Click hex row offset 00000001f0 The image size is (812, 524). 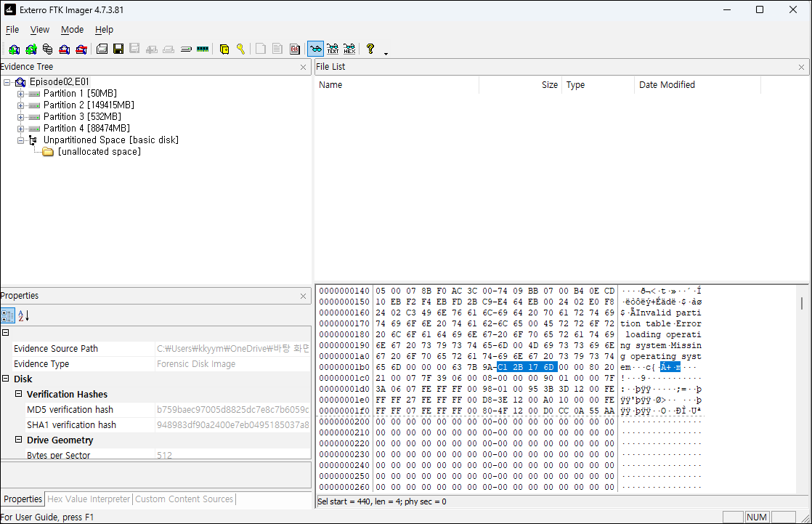pos(344,411)
